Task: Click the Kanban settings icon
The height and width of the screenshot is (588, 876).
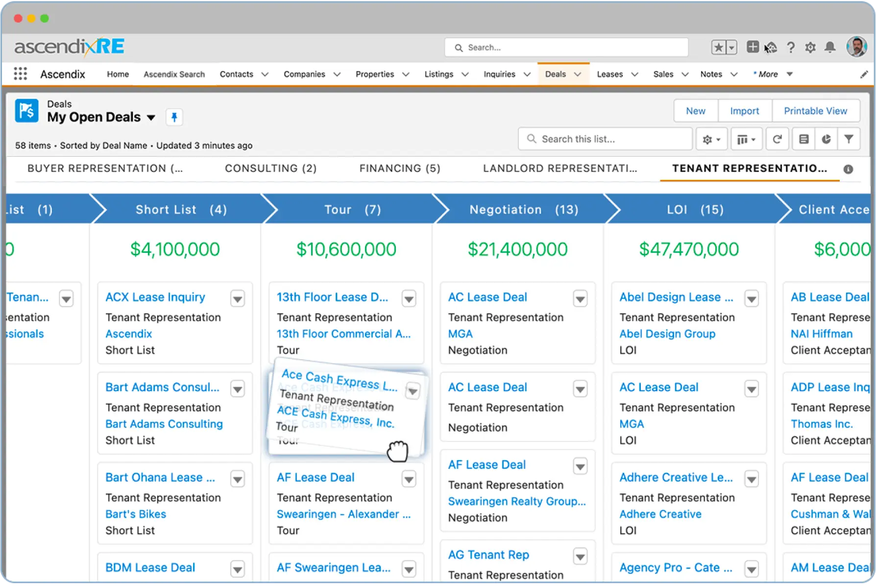Action: (x=803, y=140)
